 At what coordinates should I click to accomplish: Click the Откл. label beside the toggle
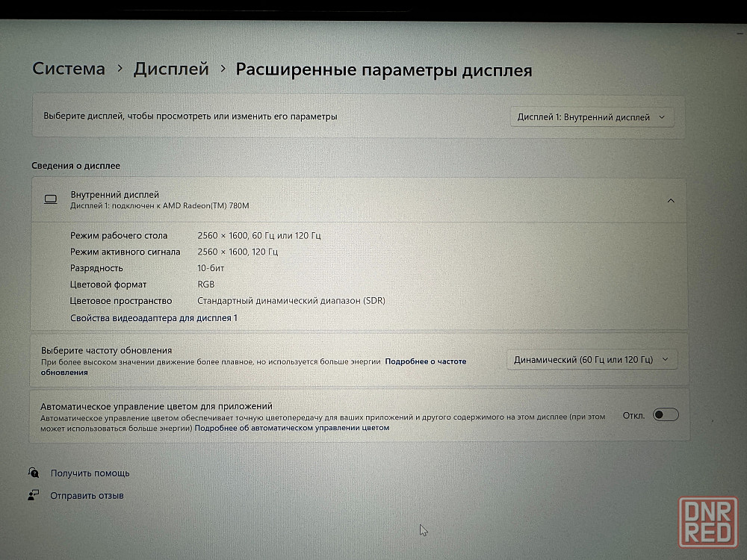[x=633, y=415]
